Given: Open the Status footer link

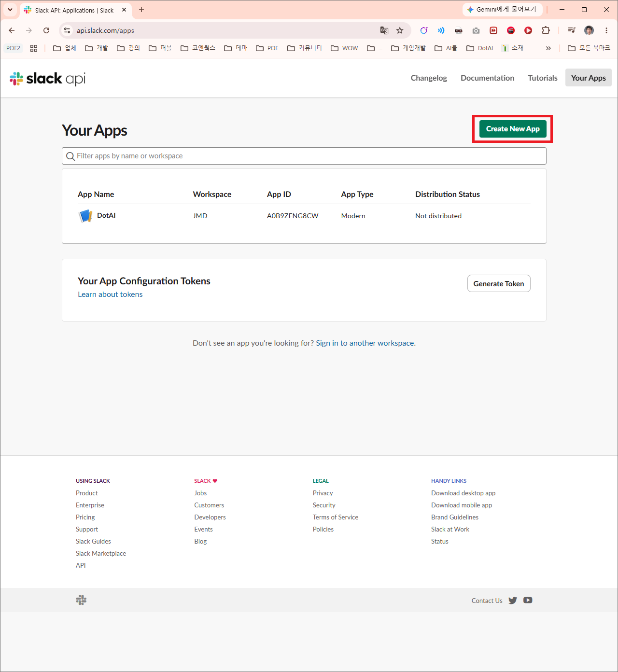Looking at the screenshot, I should click(x=440, y=541).
